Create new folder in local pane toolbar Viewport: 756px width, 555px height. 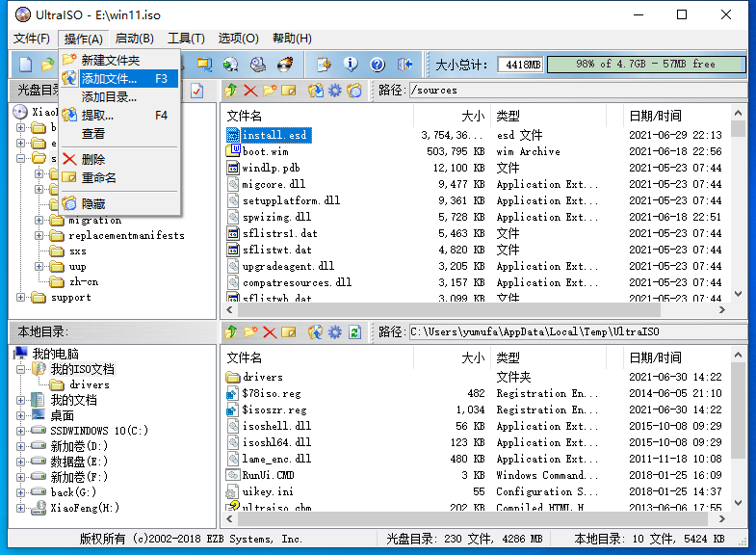pyautogui.click(x=250, y=331)
